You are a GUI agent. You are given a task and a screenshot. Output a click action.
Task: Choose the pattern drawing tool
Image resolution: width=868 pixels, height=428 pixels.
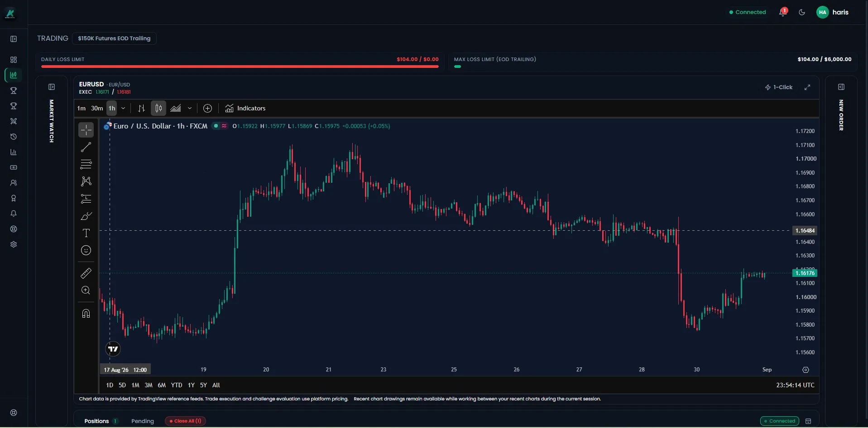tap(86, 181)
